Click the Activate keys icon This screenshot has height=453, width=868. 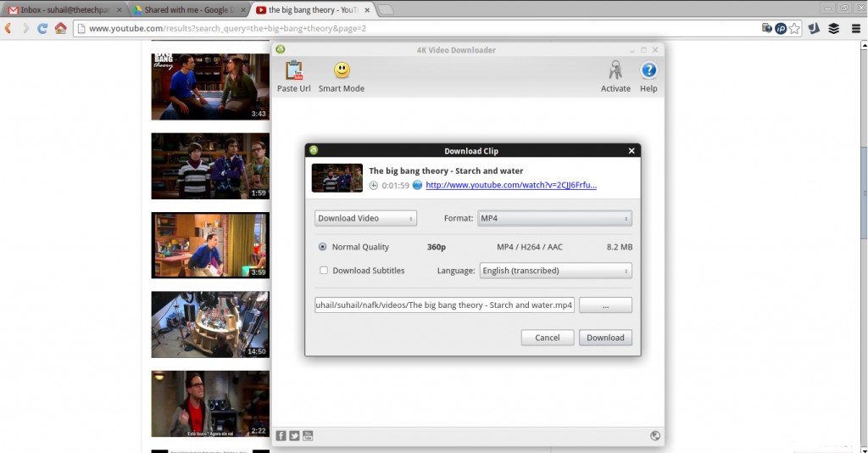click(615, 70)
